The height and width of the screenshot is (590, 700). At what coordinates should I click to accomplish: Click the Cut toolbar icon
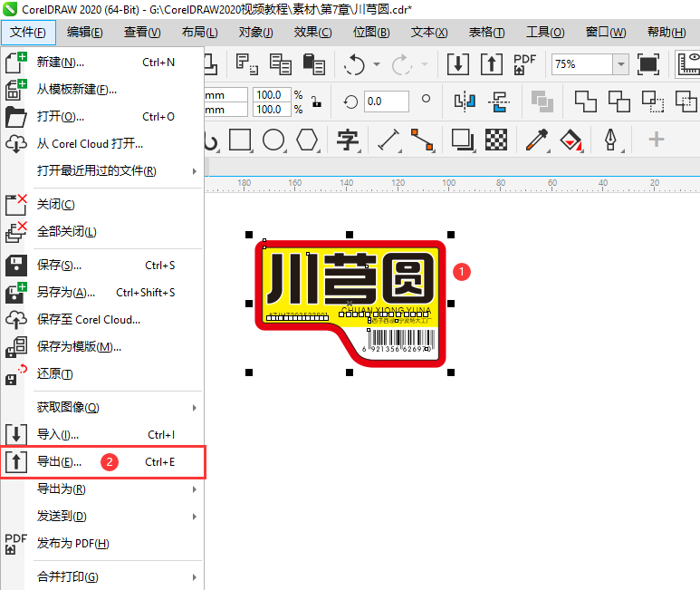pyautogui.click(x=247, y=63)
